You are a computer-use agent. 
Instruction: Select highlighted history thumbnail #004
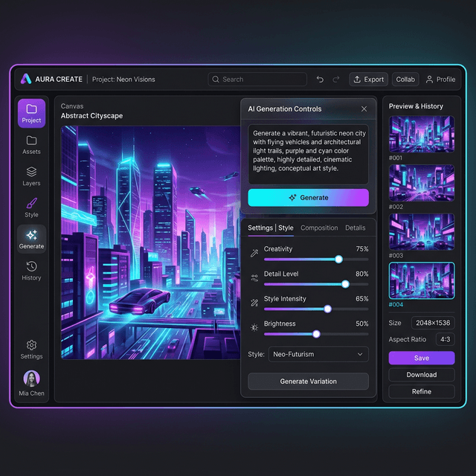click(x=422, y=281)
